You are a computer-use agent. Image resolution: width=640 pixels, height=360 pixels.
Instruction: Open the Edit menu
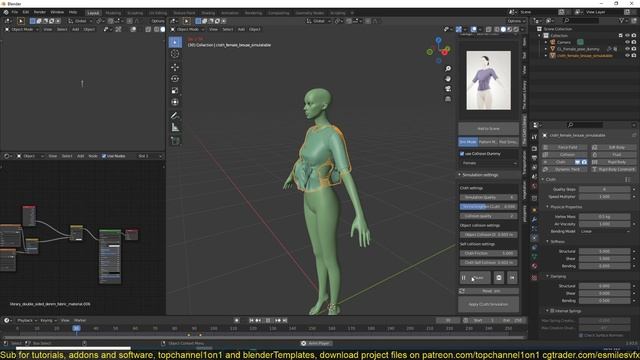pyautogui.click(x=26, y=13)
